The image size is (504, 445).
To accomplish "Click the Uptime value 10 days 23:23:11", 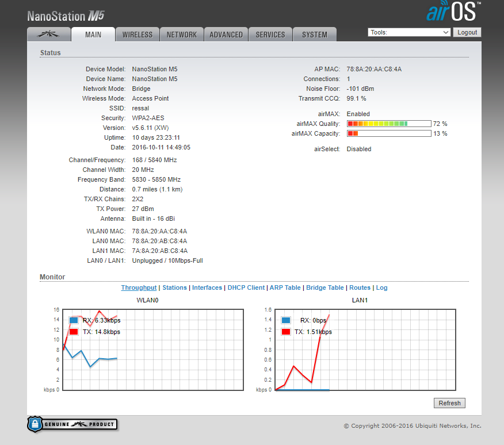I will point(156,137).
